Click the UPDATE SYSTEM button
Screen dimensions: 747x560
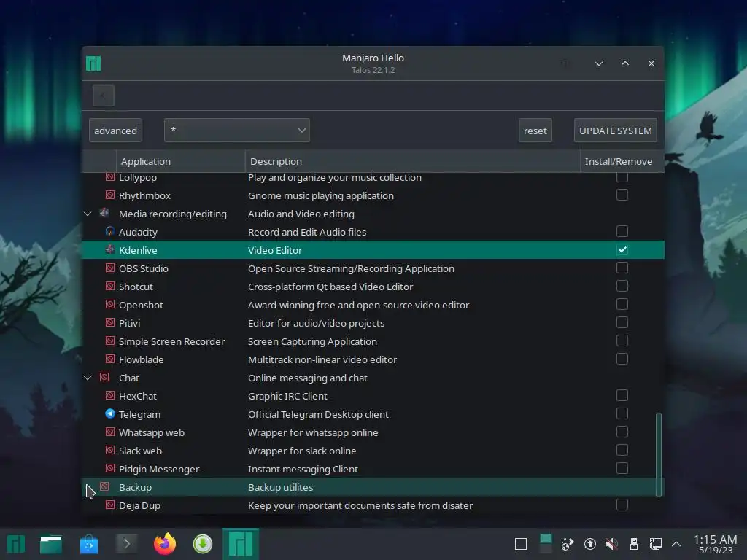pos(615,130)
